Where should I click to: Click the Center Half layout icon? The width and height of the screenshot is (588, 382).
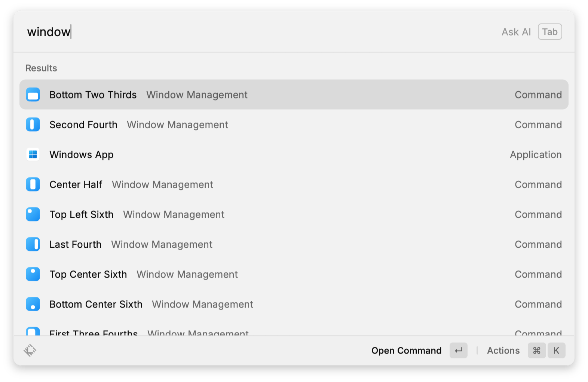[x=33, y=184]
